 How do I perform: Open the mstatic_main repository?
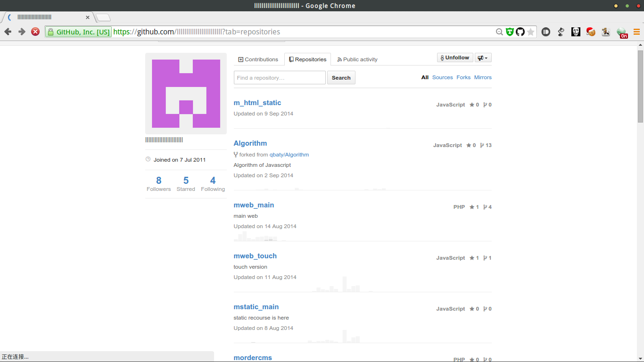(x=256, y=307)
